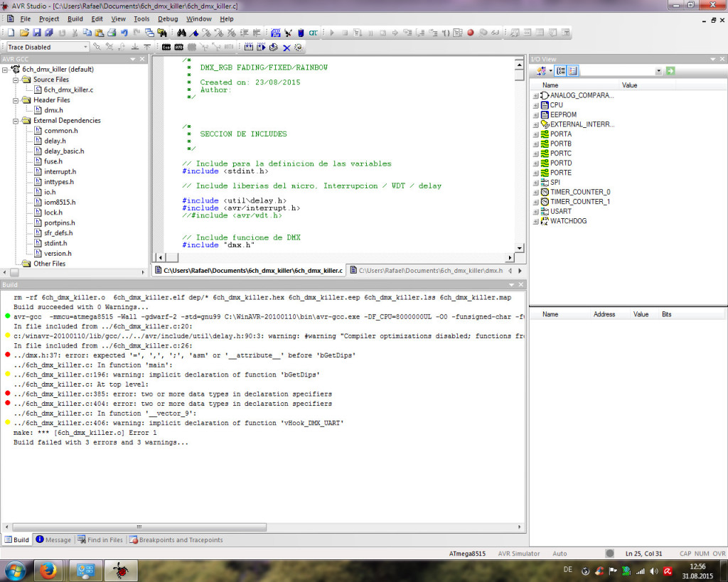728x582 pixels.
Task: Click the Open file folder icon
Action: pyautogui.click(x=24, y=33)
